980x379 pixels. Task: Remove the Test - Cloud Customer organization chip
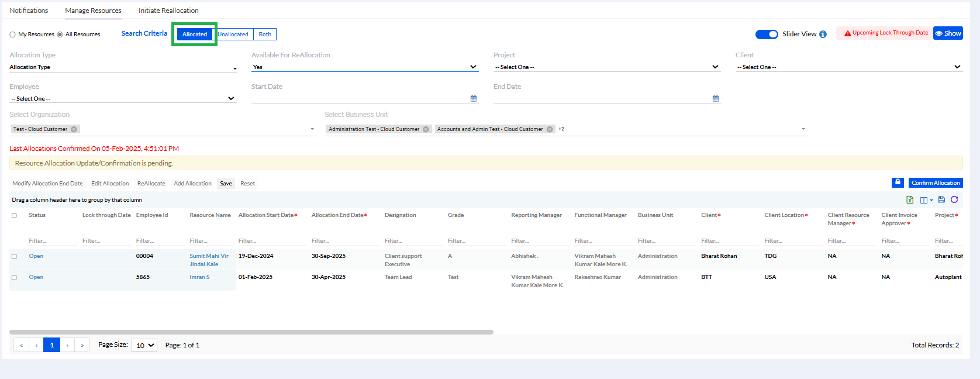(74, 129)
